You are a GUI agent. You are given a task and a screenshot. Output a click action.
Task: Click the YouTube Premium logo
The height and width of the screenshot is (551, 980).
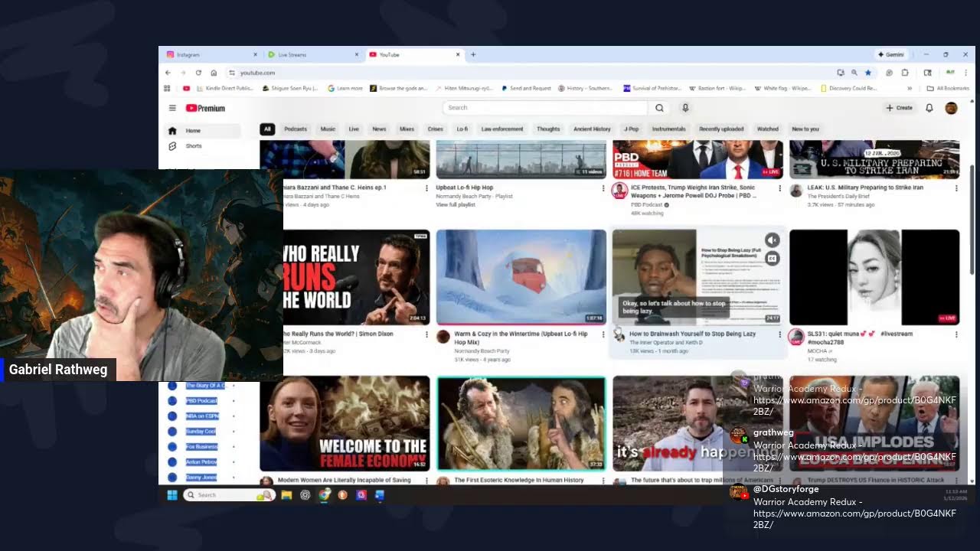pos(205,108)
